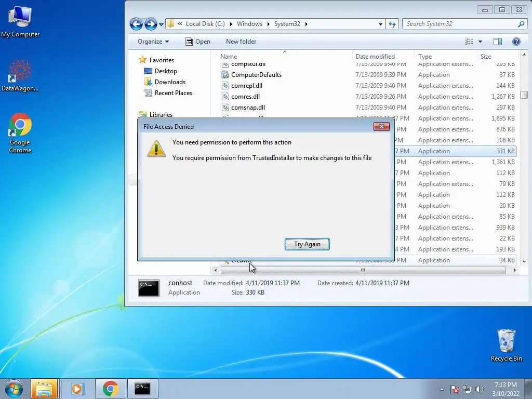Click the Explorer back arrow button
Image resolution: width=532 pixels, height=399 pixels.
[x=136, y=24]
